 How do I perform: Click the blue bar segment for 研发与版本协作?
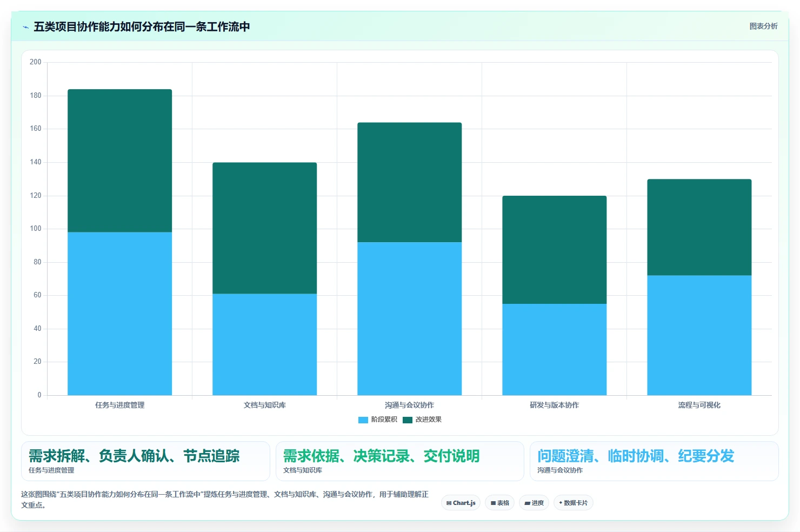tap(554, 349)
